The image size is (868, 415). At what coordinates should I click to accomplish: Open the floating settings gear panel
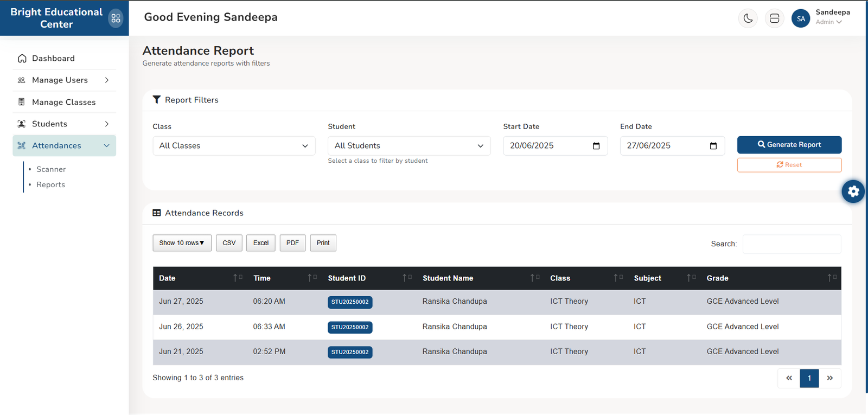click(853, 191)
